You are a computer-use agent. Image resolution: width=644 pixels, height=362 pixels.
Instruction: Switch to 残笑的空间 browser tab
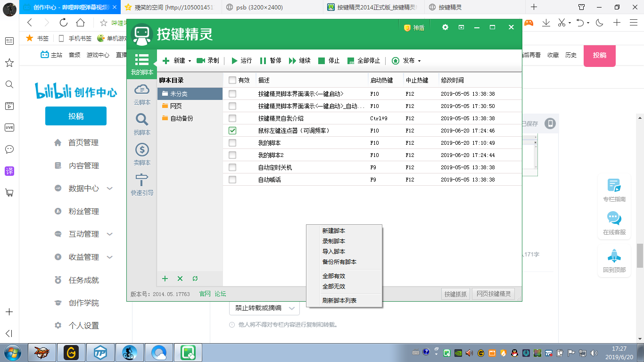pos(172,7)
